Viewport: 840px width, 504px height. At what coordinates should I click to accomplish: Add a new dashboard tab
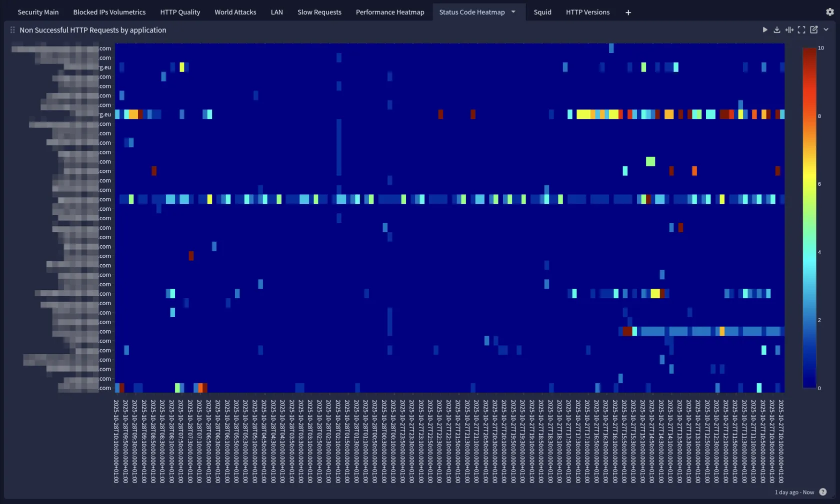click(x=628, y=12)
